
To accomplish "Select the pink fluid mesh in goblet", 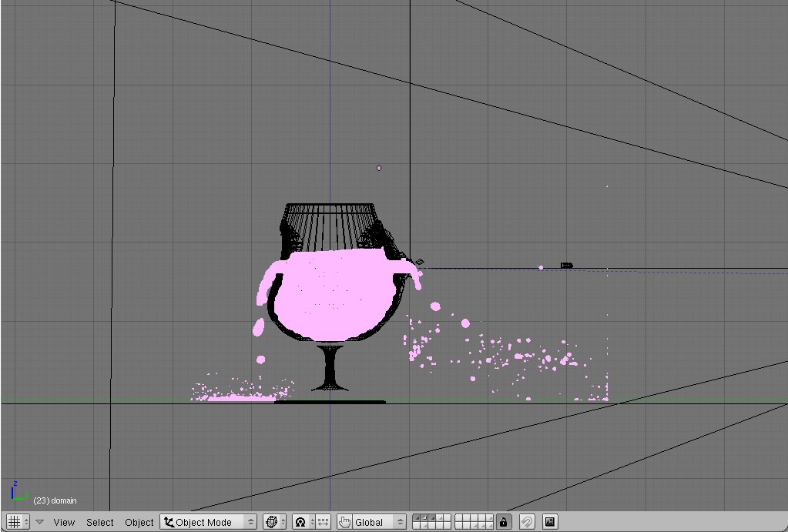I will (331, 296).
